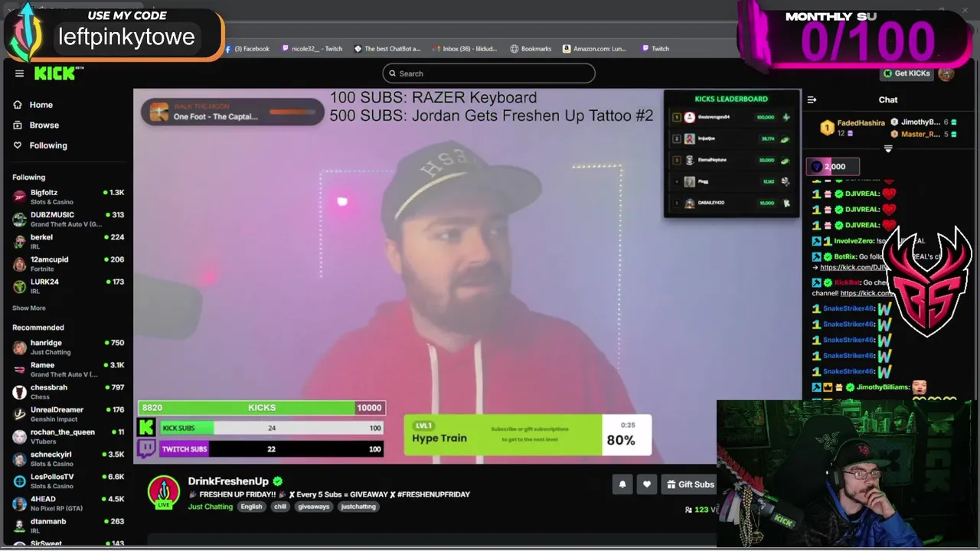Click the search input field
This screenshot has height=551, width=980.
tap(488, 73)
